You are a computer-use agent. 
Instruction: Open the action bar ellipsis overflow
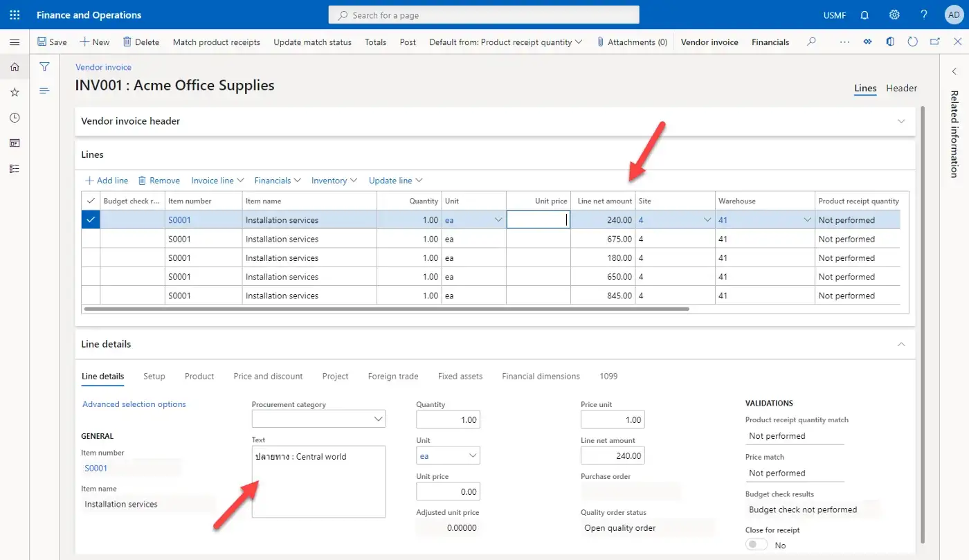point(844,42)
